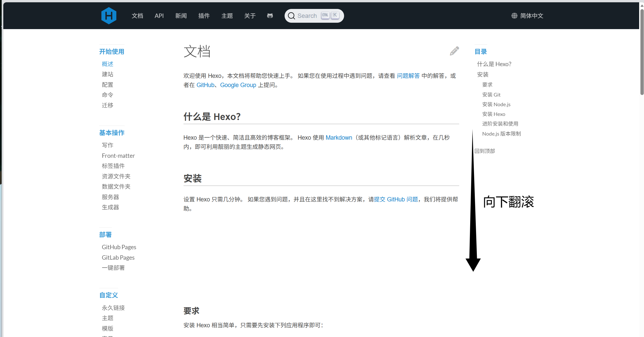Select 建站 in the sidebar
This screenshot has width=644, height=337.
[x=107, y=74]
